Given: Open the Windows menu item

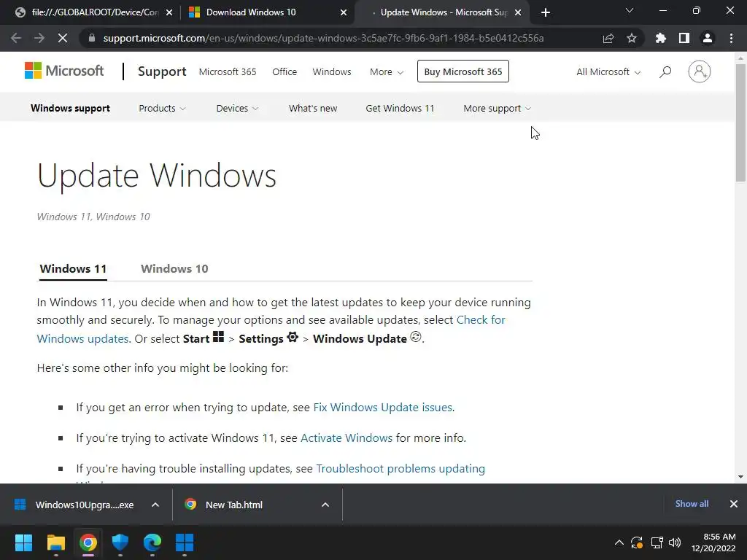Looking at the screenshot, I should (332, 72).
